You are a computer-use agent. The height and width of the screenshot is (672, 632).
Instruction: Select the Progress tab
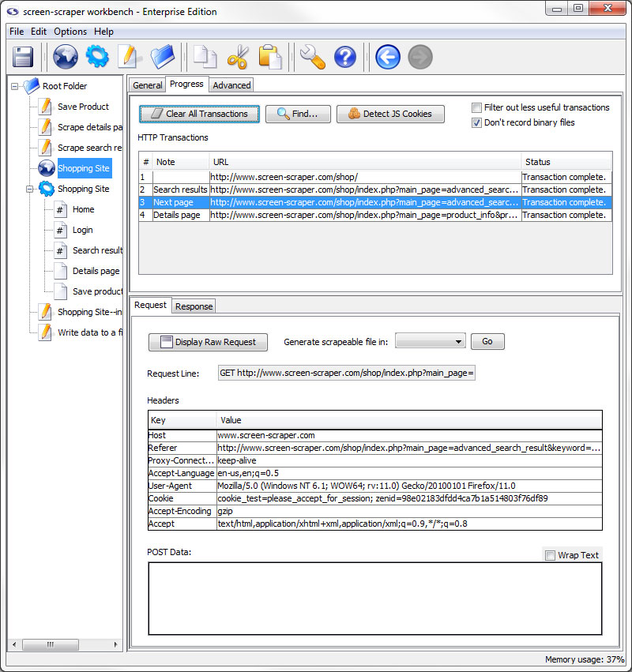point(186,84)
